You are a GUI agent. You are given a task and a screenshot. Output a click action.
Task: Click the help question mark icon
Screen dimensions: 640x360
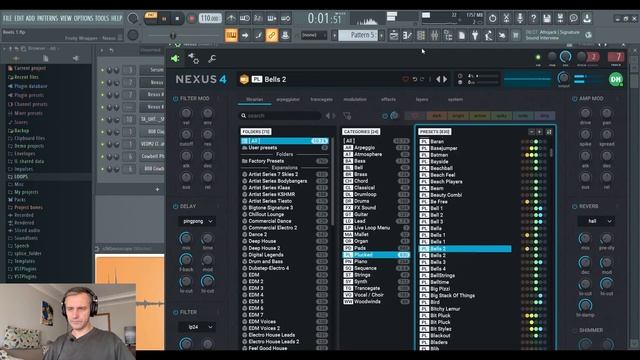coord(533,18)
